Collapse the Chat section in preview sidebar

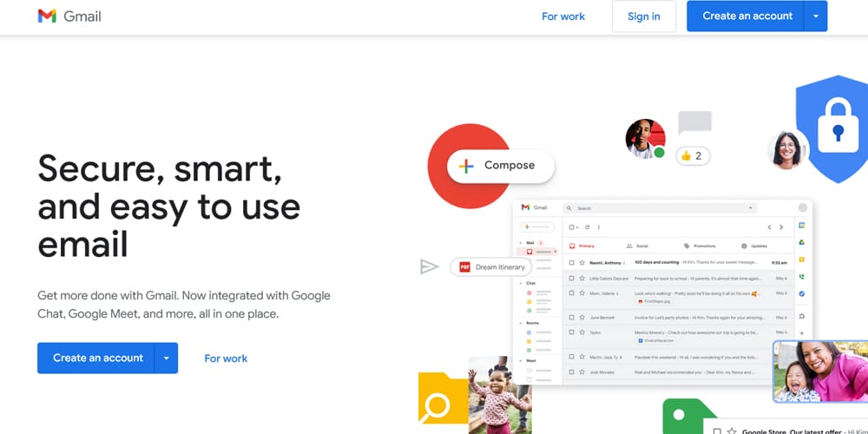pyautogui.click(x=520, y=283)
